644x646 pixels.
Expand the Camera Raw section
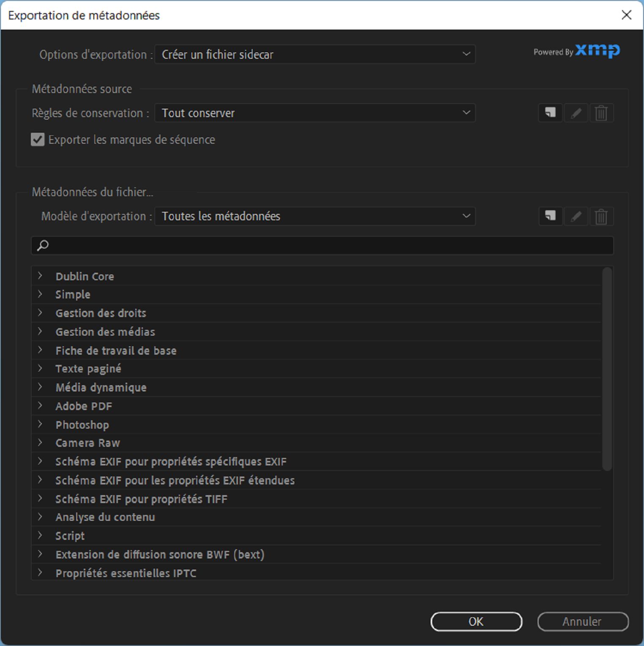(x=41, y=443)
